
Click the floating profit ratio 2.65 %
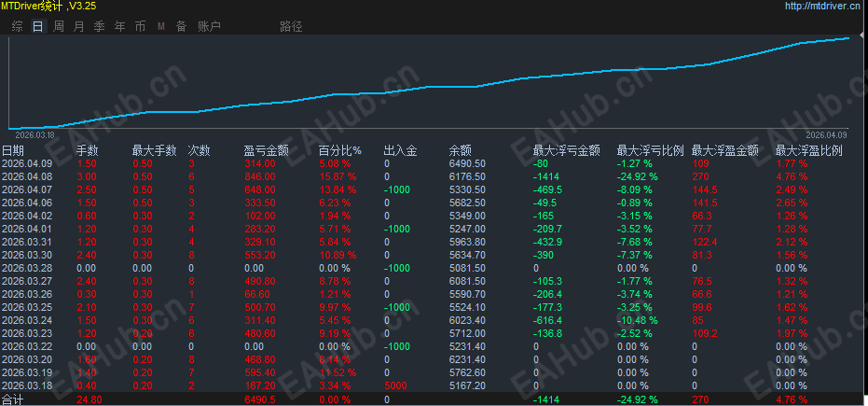pyautogui.click(x=792, y=203)
